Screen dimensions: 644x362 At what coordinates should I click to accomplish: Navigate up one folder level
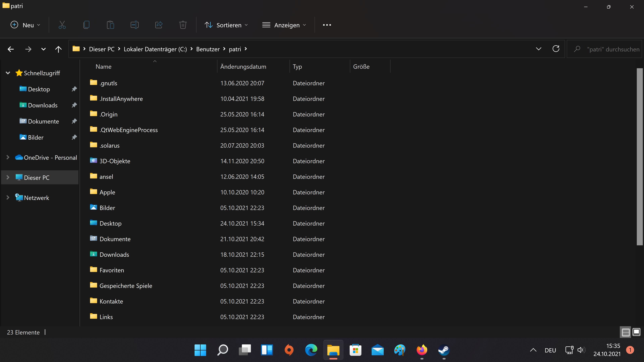pos(58,49)
